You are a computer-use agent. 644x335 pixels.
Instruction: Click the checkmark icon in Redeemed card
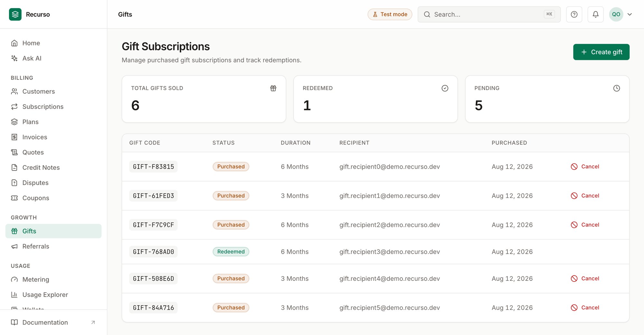coord(445,88)
